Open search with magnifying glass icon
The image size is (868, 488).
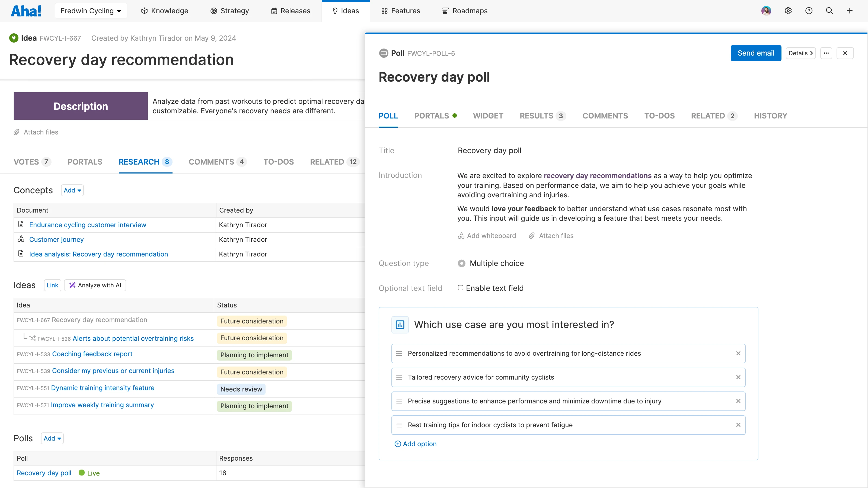click(829, 11)
